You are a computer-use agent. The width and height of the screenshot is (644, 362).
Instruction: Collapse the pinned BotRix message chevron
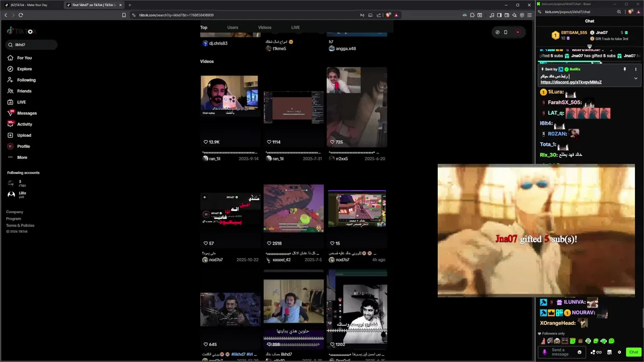point(635,78)
